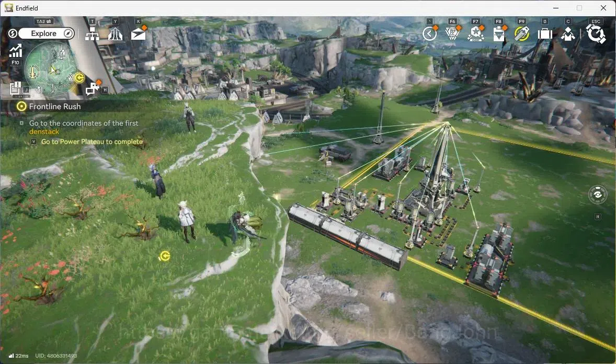Open the mission log icon labeled J
Viewport: 616px width, 364px height.
point(15,88)
